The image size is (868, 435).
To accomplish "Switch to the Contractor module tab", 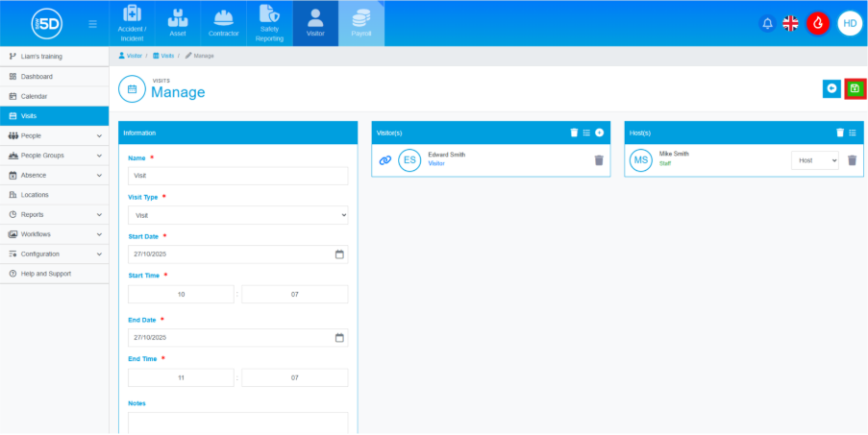I will pos(224,24).
